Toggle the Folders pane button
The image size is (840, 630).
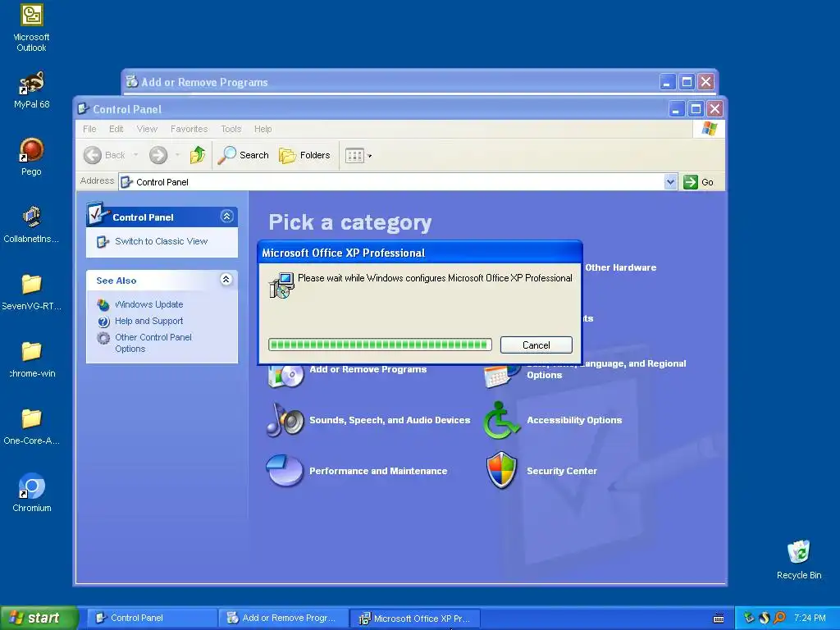[305, 155]
